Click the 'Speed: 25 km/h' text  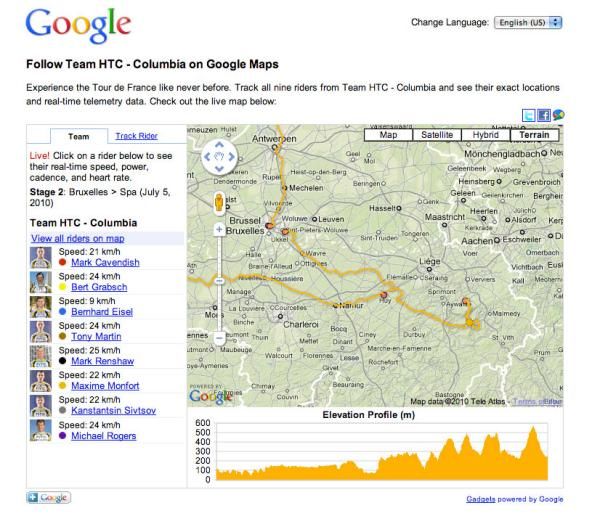89,351
